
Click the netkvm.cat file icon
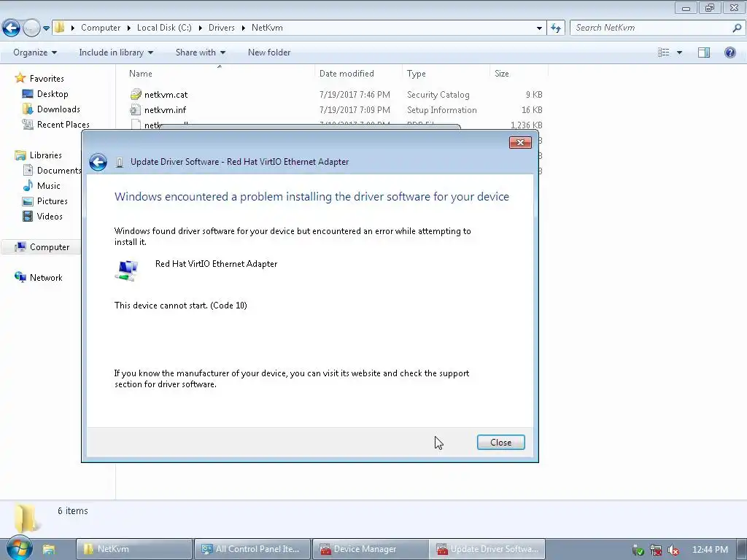coord(136,94)
